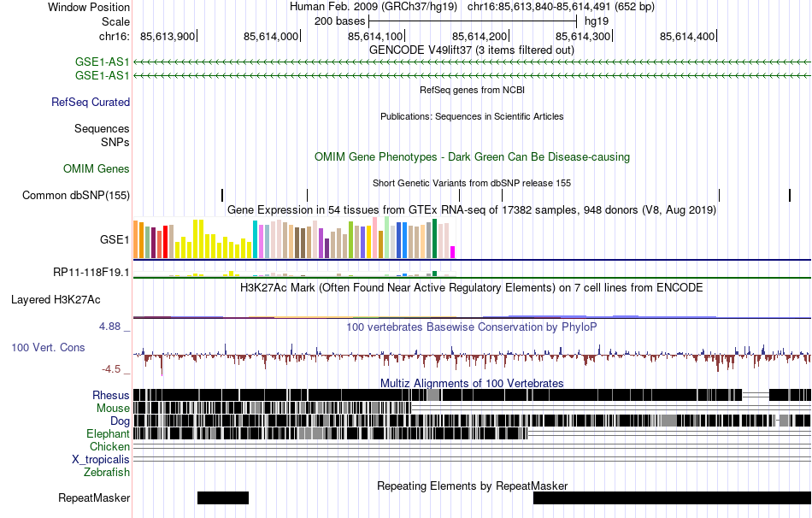Click the Dog alignment row label
The width and height of the screenshot is (812, 518).
tap(120, 421)
